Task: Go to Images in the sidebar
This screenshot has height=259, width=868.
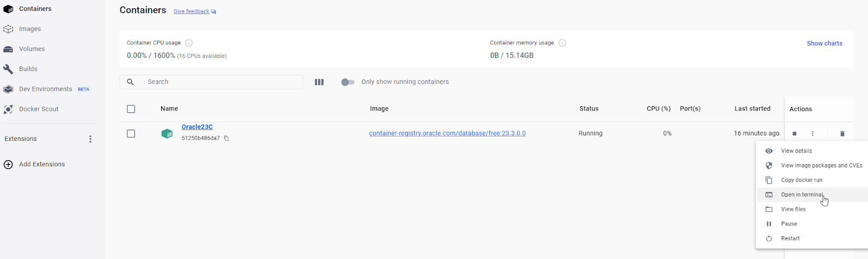Action: (x=30, y=29)
